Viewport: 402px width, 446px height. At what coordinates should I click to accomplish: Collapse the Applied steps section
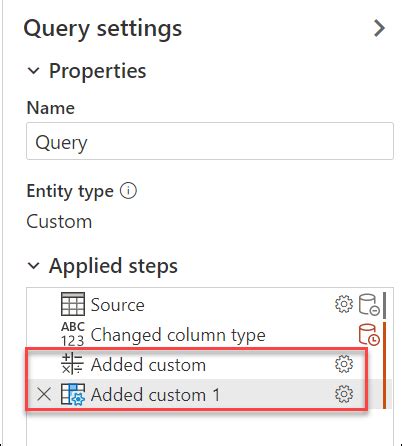(34, 266)
